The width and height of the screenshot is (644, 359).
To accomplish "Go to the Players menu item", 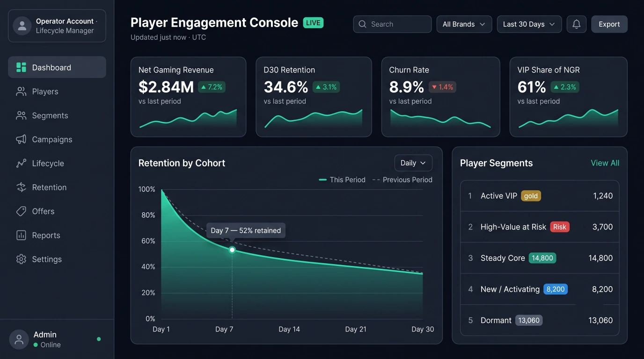I will tap(57, 92).
